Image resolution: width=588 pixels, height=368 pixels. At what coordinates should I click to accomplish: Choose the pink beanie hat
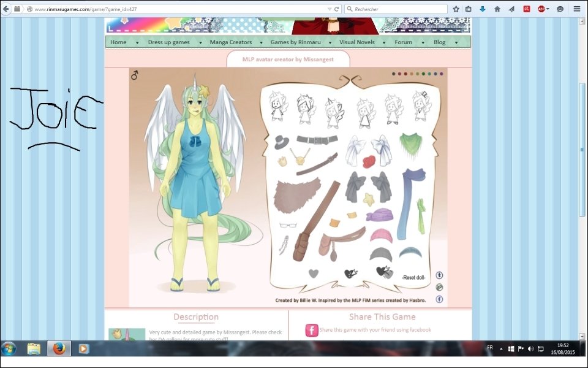381,235
